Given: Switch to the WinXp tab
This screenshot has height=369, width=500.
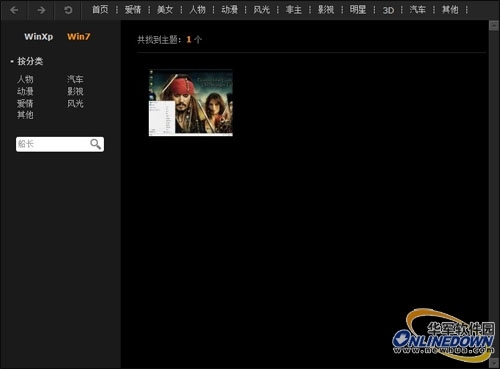Looking at the screenshot, I should coord(39,36).
